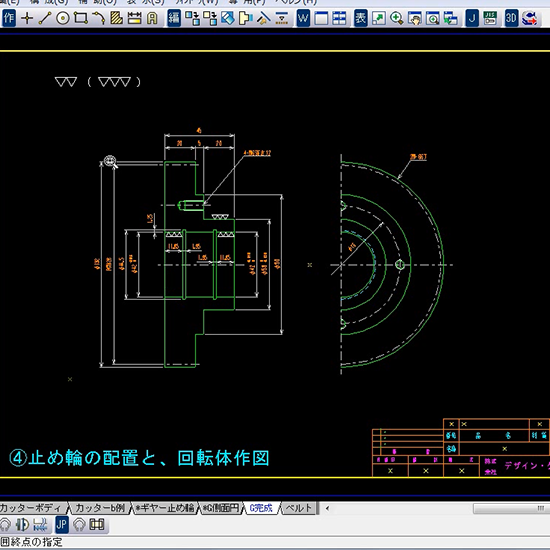The image size is (550, 550).
Task: Click the shaft retaining ring section icon
Action: (x=22, y=525)
